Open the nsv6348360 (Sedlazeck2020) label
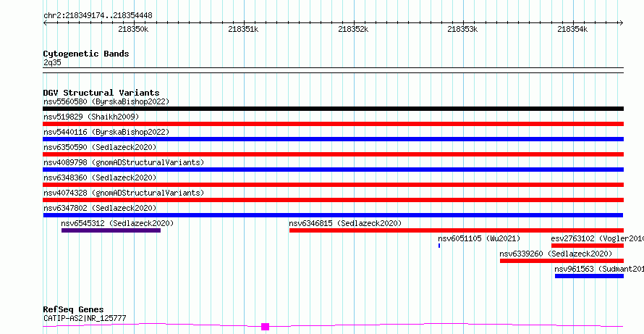The width and height of the screenshot is (644, 334). 100,178
